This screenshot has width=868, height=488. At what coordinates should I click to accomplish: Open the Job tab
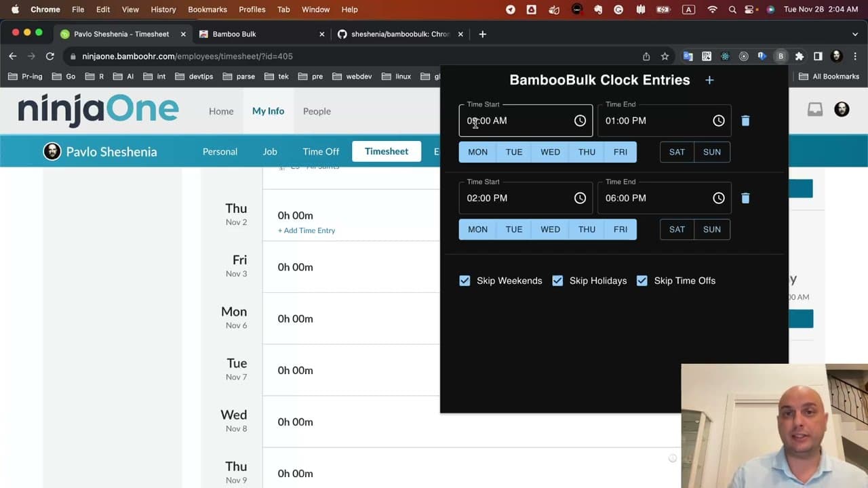click(x=270, y=152)
